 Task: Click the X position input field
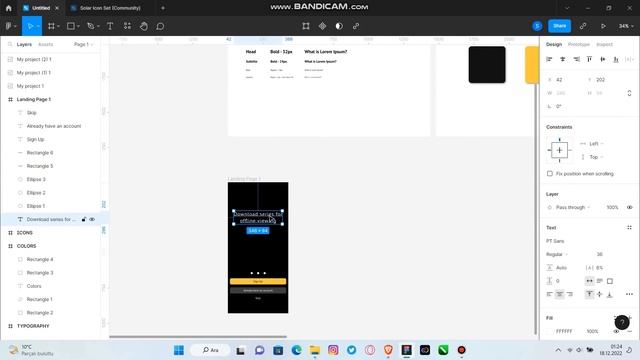pos(565,80)
